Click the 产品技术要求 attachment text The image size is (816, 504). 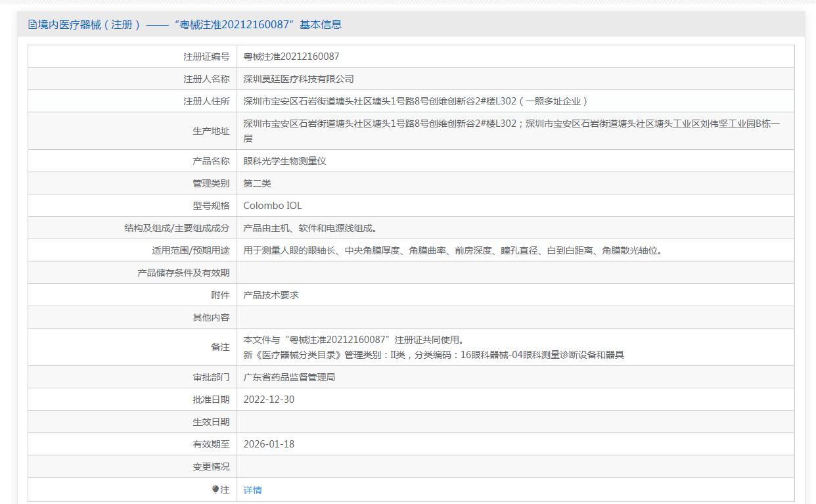[x=271, y=295]
